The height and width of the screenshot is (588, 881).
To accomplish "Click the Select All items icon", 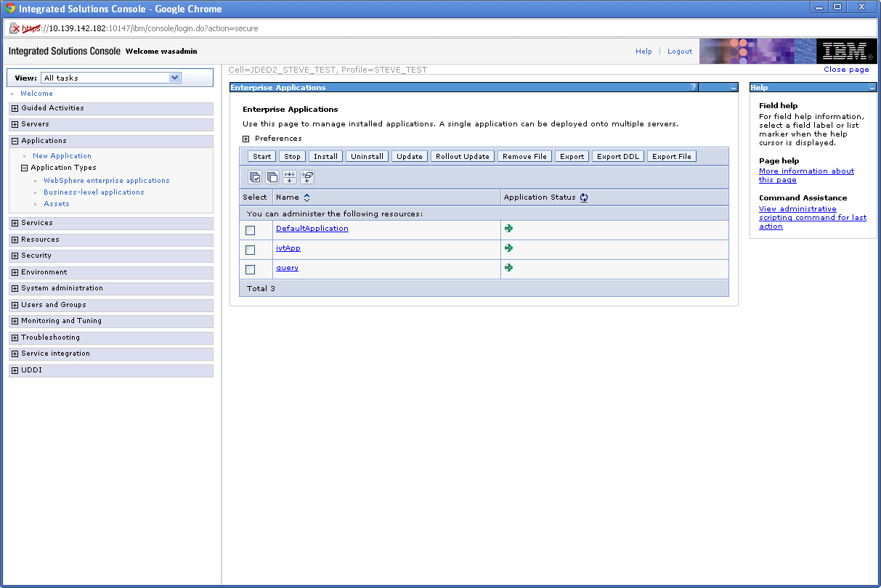I will click(255, 177).
